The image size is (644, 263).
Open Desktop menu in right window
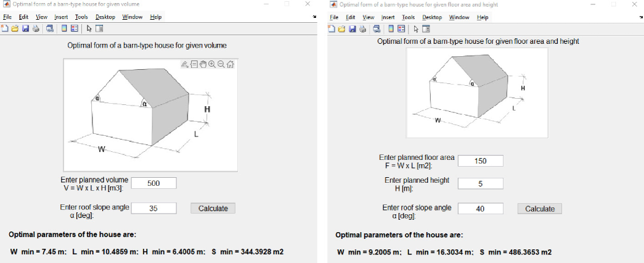[x=432, y=17]
